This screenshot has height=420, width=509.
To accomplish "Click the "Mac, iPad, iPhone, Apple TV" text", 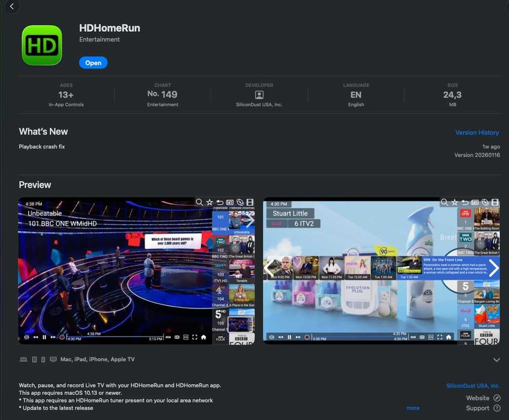I will coord(97,359).
